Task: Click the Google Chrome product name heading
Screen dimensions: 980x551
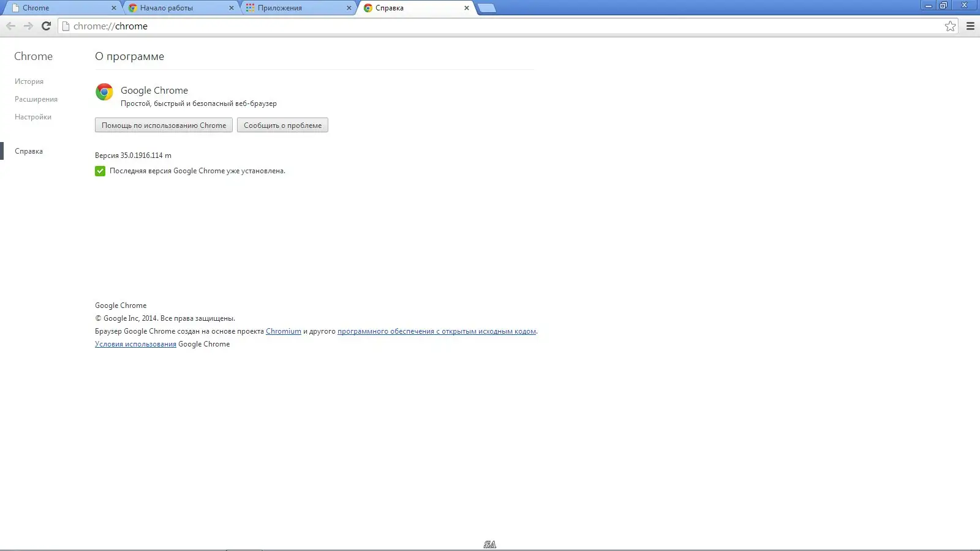Action: click(154, 91)
